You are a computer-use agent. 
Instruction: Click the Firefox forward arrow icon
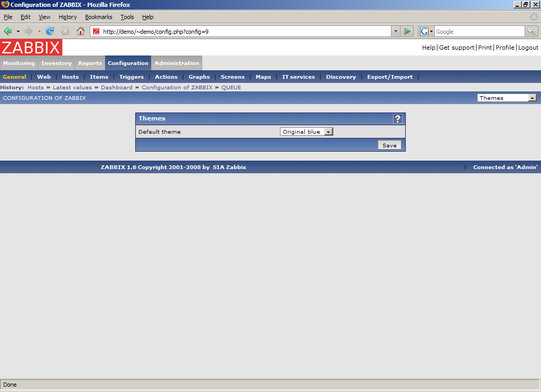click(29, 31)
